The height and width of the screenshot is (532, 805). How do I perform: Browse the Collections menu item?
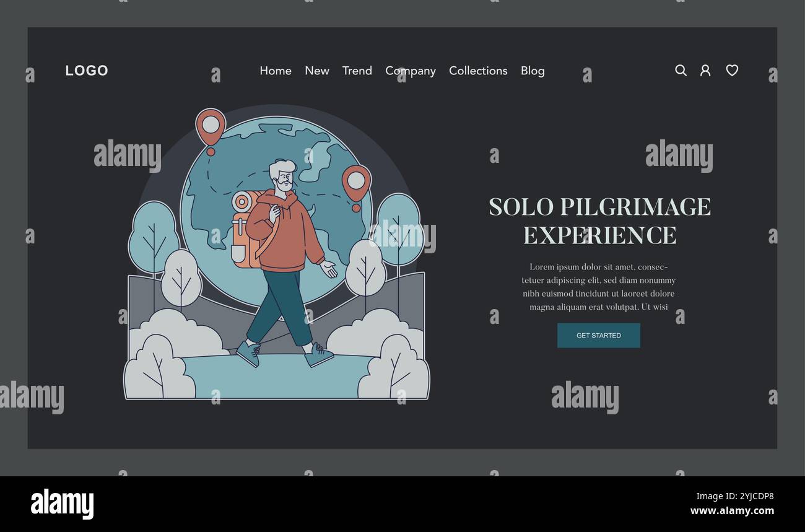(478, 71)
